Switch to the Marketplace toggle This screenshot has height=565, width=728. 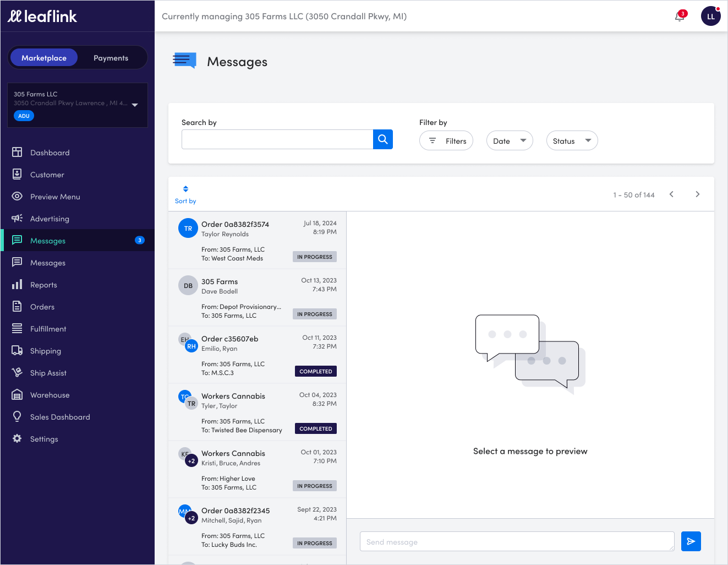tap(44, 58)
